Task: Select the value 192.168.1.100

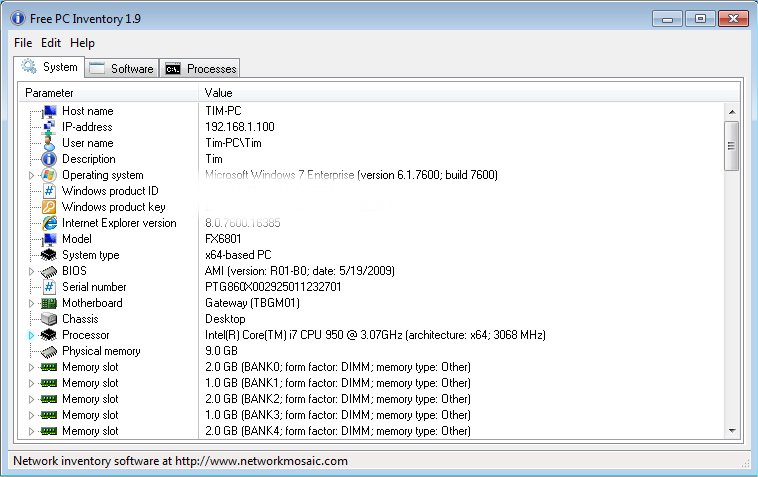Action: click(240, 127)
